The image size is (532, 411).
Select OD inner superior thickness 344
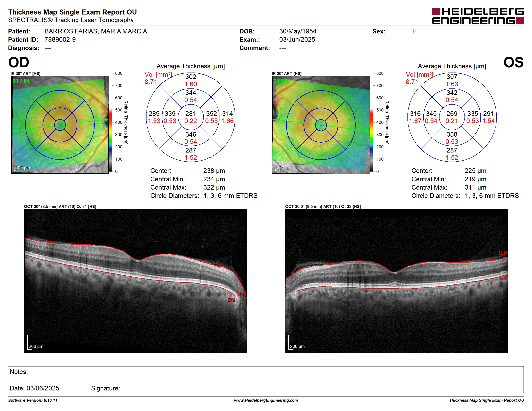click(191, 93)
